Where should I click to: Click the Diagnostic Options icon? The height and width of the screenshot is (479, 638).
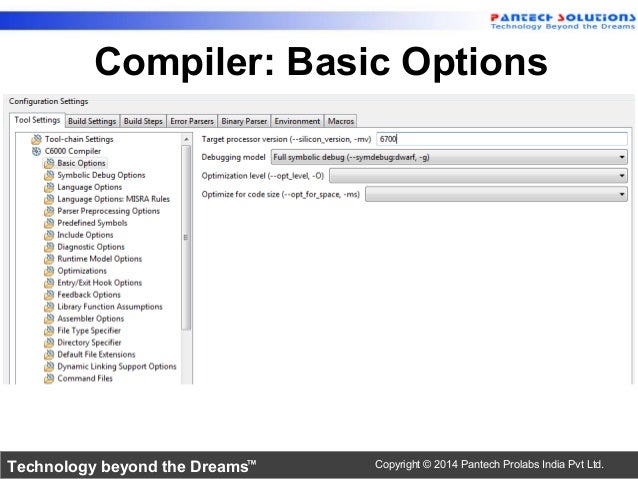49,247
